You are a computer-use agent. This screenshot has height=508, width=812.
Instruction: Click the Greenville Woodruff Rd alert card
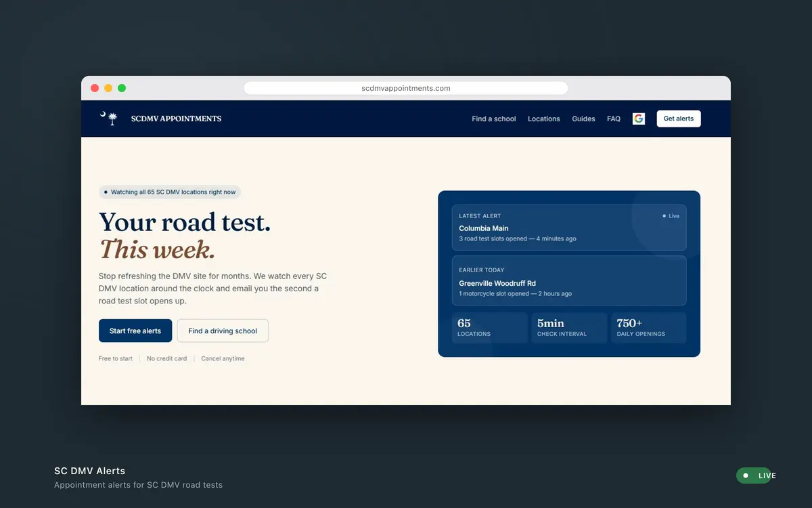569,280
